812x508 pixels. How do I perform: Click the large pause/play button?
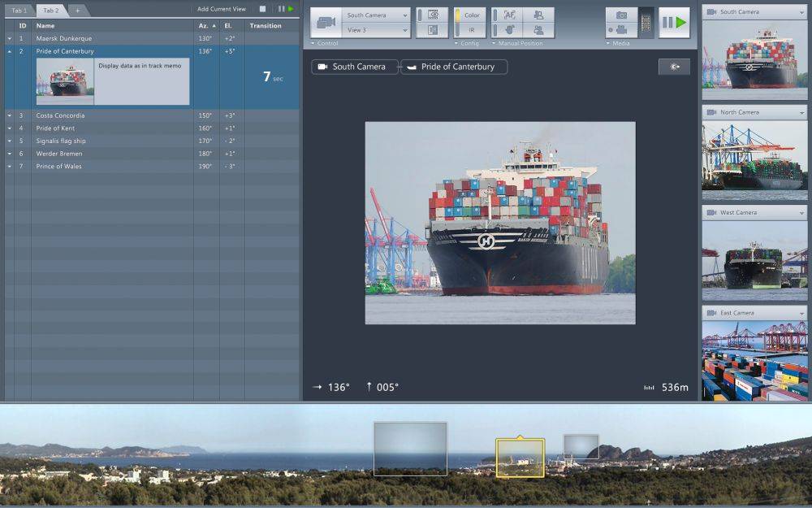point(674,23)
